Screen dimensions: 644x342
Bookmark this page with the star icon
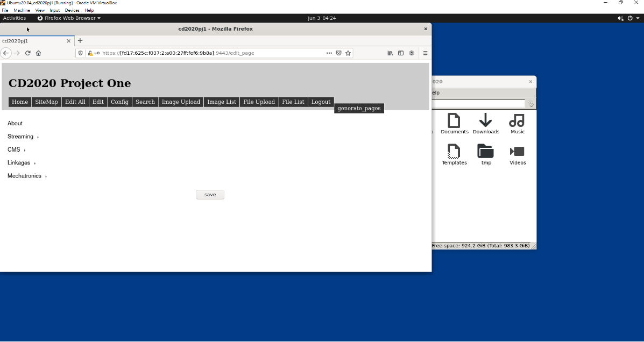tap(348, 53)
